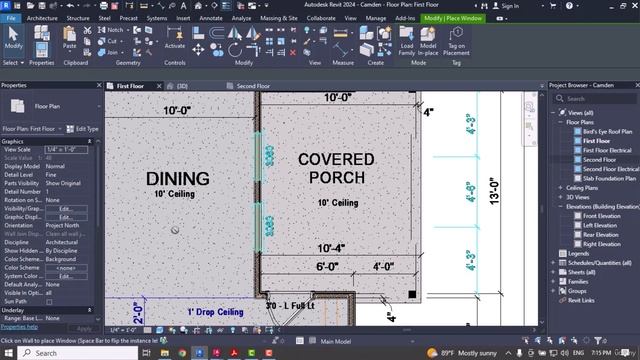The width and height of the screenshot is (640, 360).
Task: Click the Print icon in quick access toolbar
Action: click(104, 6)
